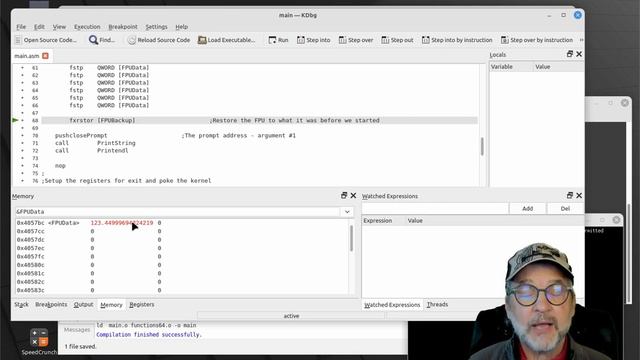Image resolution: width=640 pixels, height=360 pixels.
Task: Click the Add watch button
Action: (527, 209)
